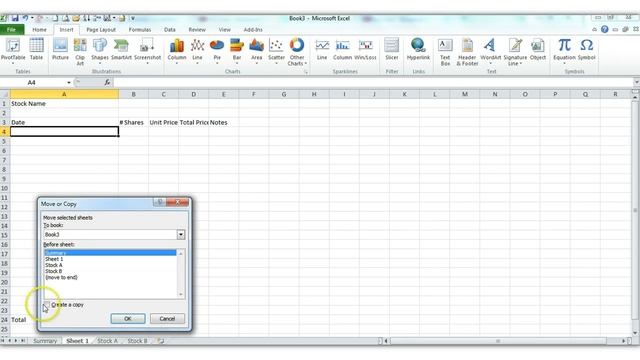
Task: Select cell A1 containing Stock Name
Action: (64, 104)
